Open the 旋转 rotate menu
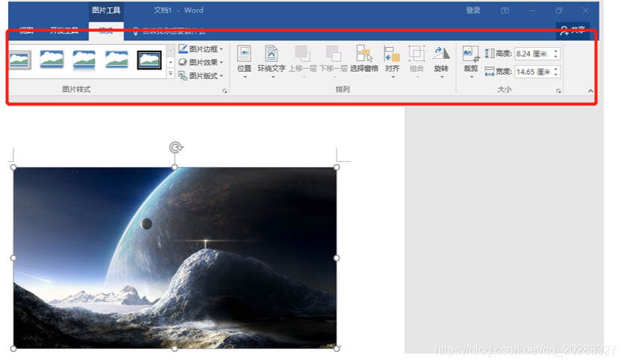The width and height of the screenshot is (624, 364). (x=441, y=61)
